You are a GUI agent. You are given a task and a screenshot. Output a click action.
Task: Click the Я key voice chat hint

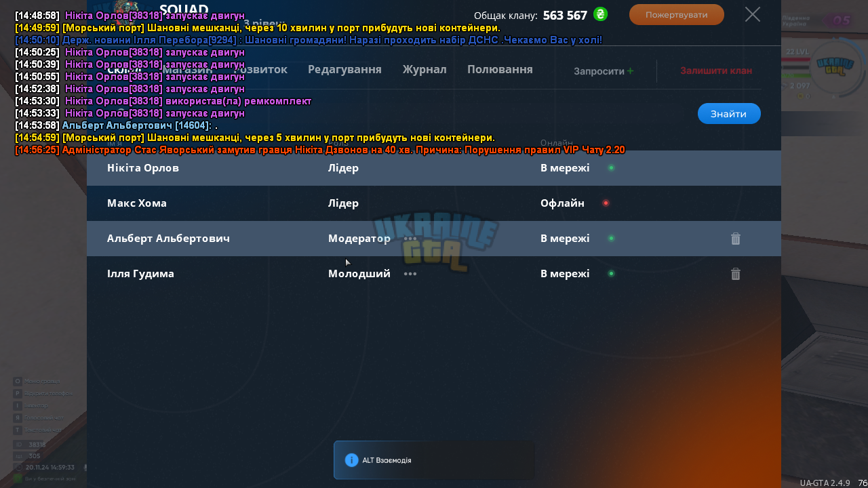[40, 418]
